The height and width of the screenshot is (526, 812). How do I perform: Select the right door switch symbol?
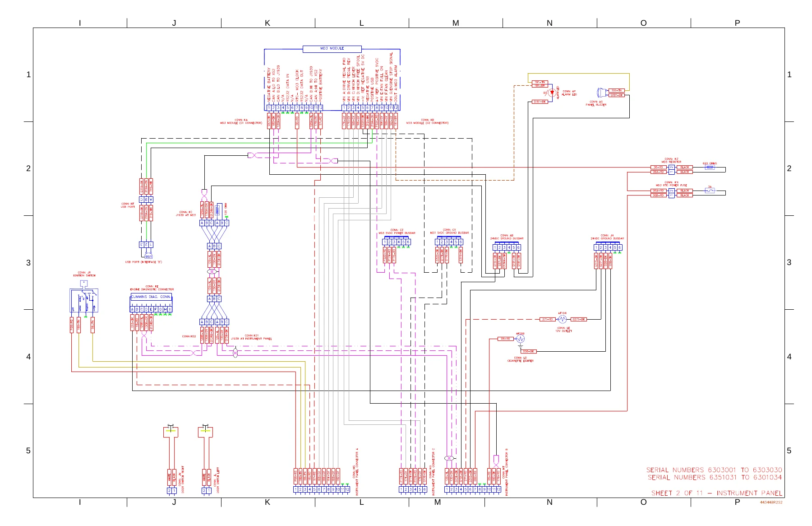click(x=171, y=431)
